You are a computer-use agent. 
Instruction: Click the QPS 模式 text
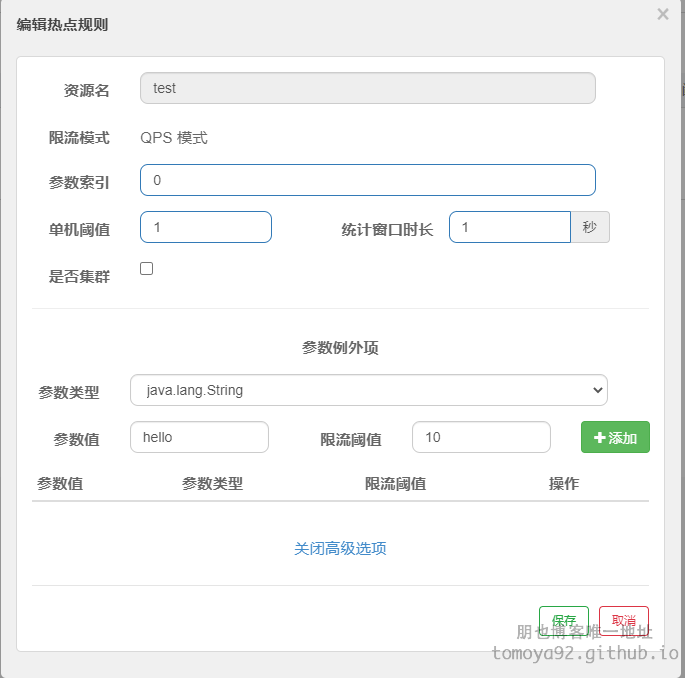(x=174, y=138)
